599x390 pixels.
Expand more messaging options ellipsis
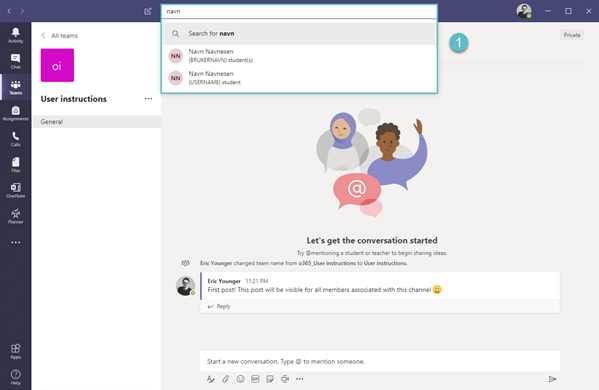point(300,379)
